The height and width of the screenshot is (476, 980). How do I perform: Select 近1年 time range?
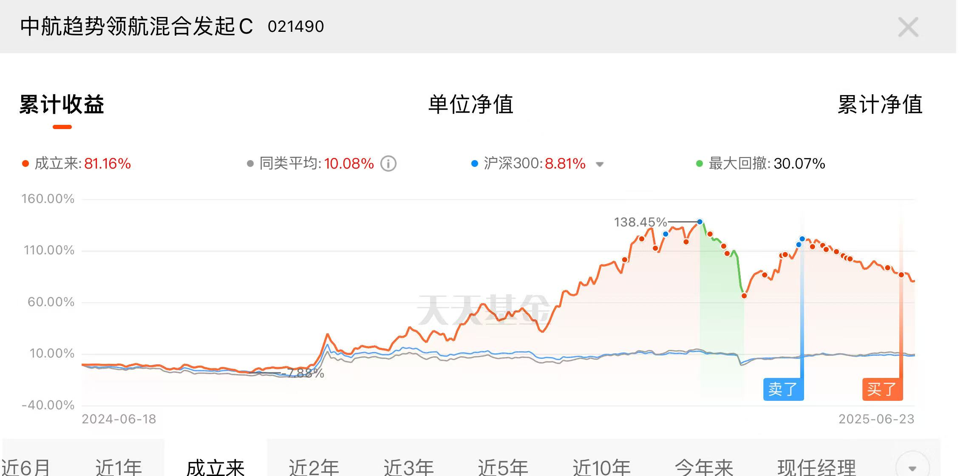[119, 467]
